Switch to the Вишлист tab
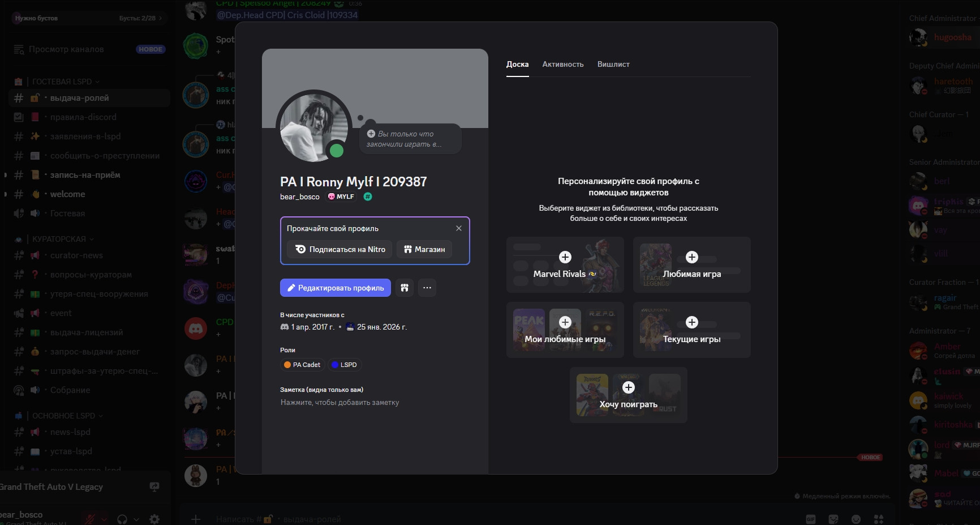The width and height of the screenshot is (980, 525). [613, 64]
